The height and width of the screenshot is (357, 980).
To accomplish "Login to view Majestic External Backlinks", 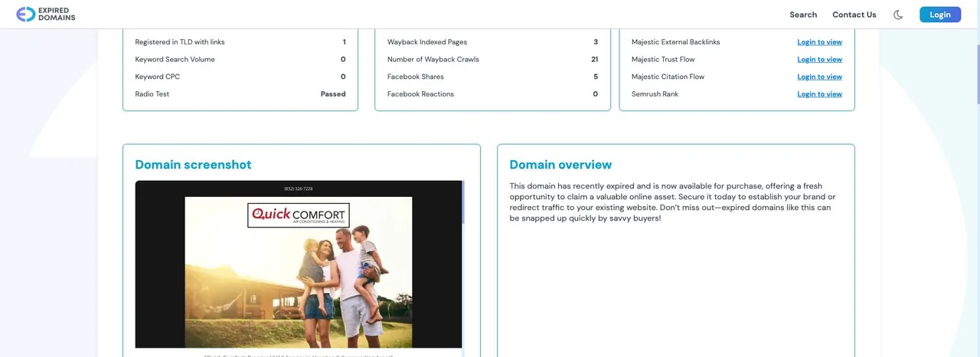I will coord(819,42).
